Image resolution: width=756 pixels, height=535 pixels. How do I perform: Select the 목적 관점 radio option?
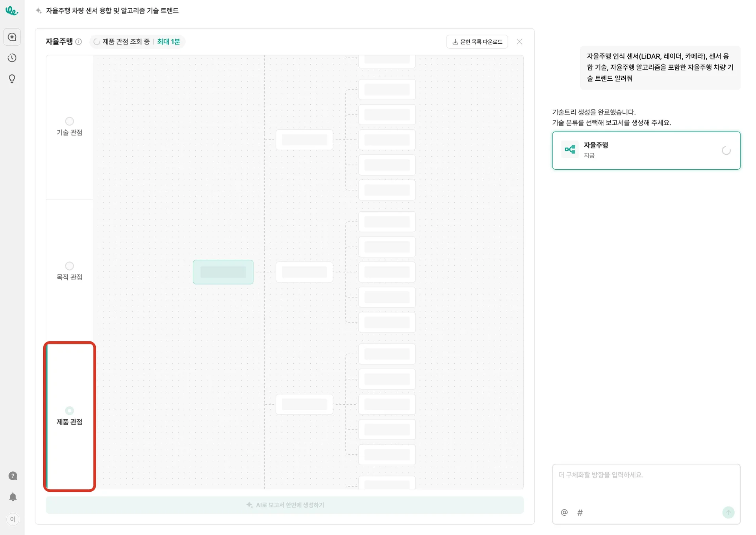point(69,266)
